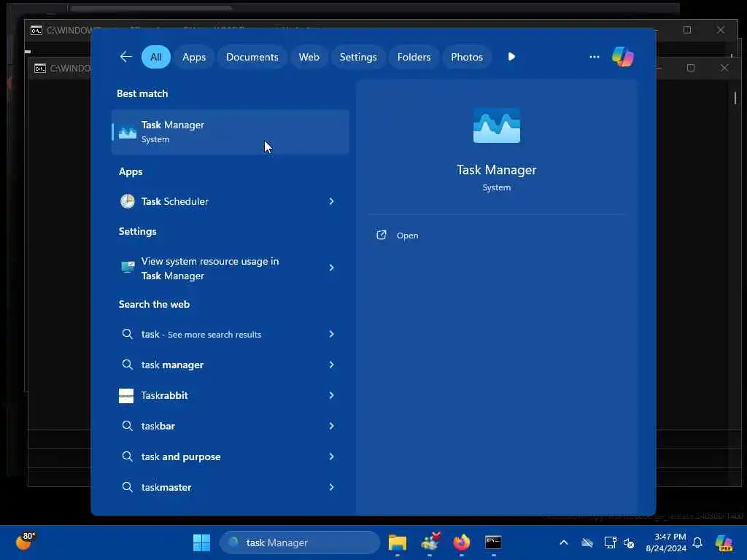
Task: Click the search icon beside 'taskmaster'
Action: point(127,487)
